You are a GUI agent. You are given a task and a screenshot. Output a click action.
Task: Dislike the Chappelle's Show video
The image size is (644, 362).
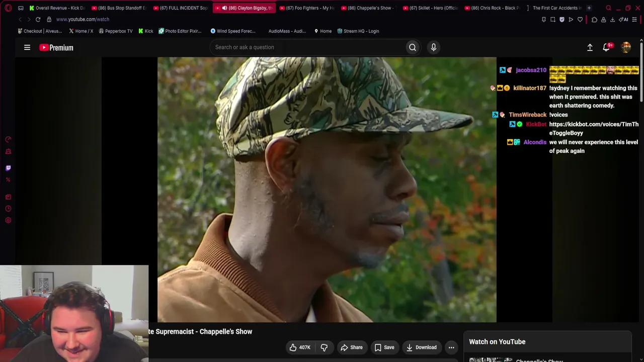(x=324, y=347)
